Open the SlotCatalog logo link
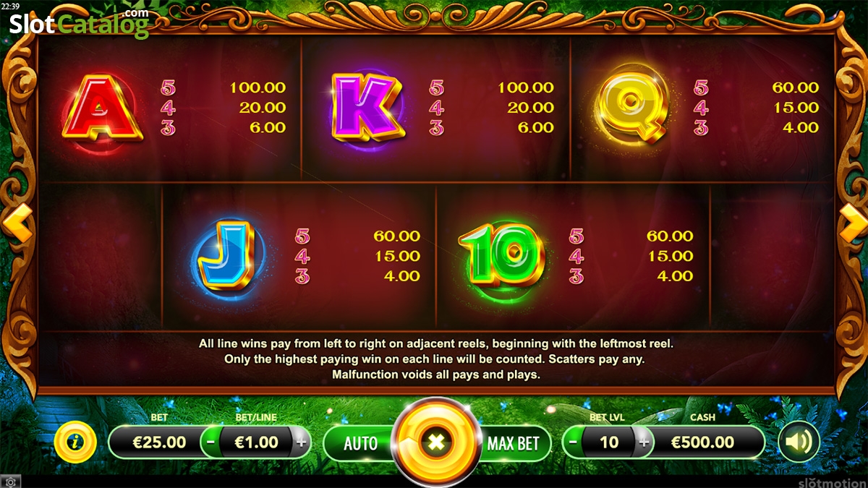The width and height of the screenshot is (868, 488). click(78, 23)
